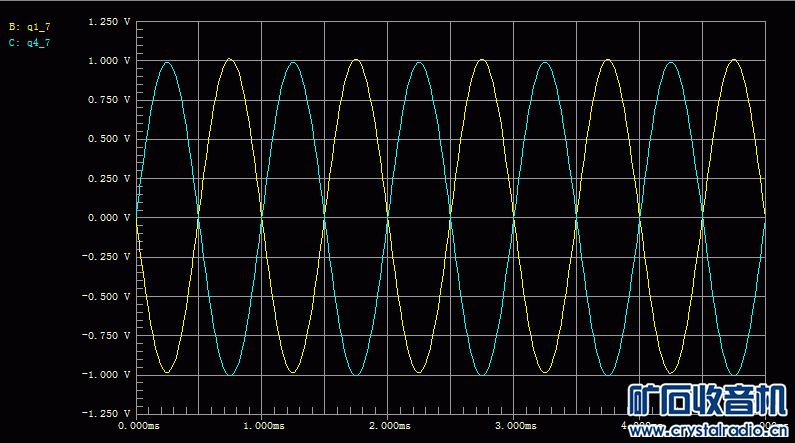
Task: Click the -1.000 V axis label
Action: click(106, 375)
